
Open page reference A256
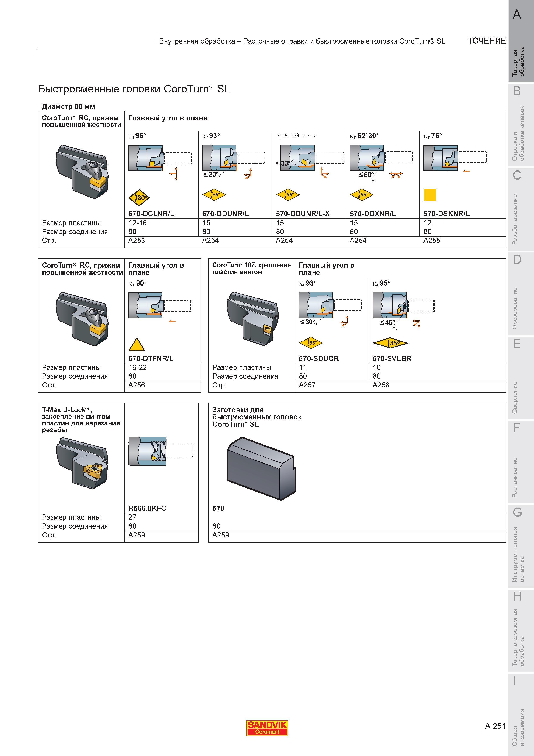click(137, 385)
